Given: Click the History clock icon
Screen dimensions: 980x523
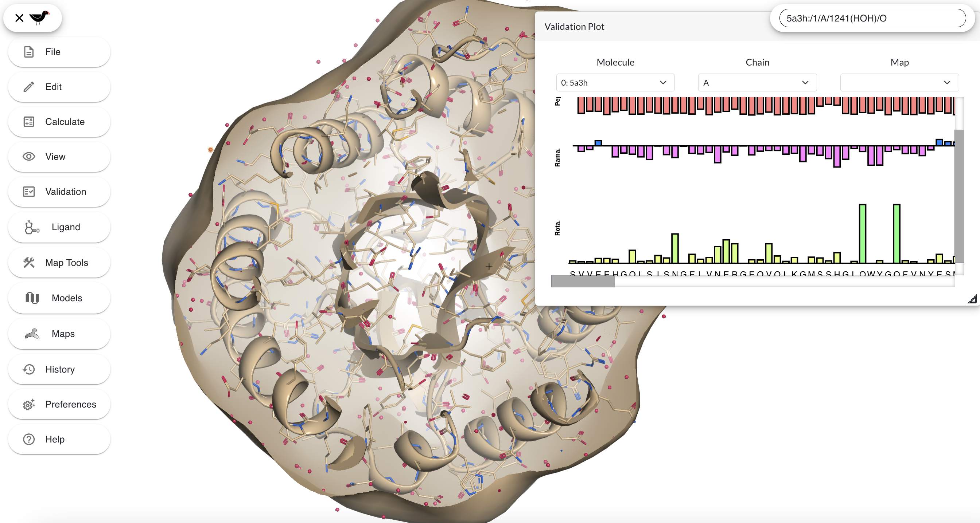Looking at the screenshot, I should (29, 369).
